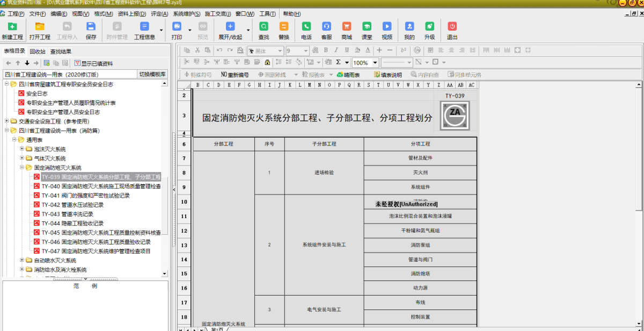Switch to the 回收站 tab

[38, 52]
